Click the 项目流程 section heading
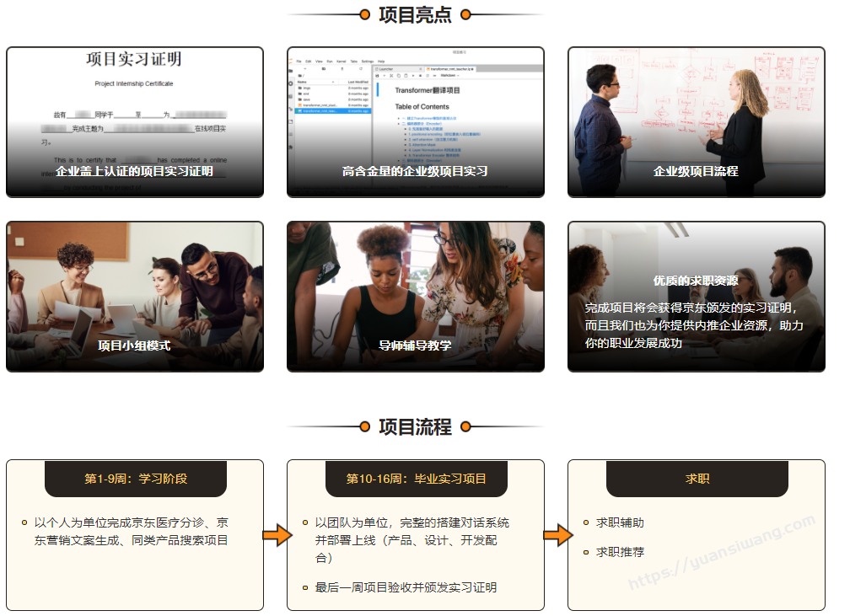This screenshot has width=850, height=616. [415, 427]
